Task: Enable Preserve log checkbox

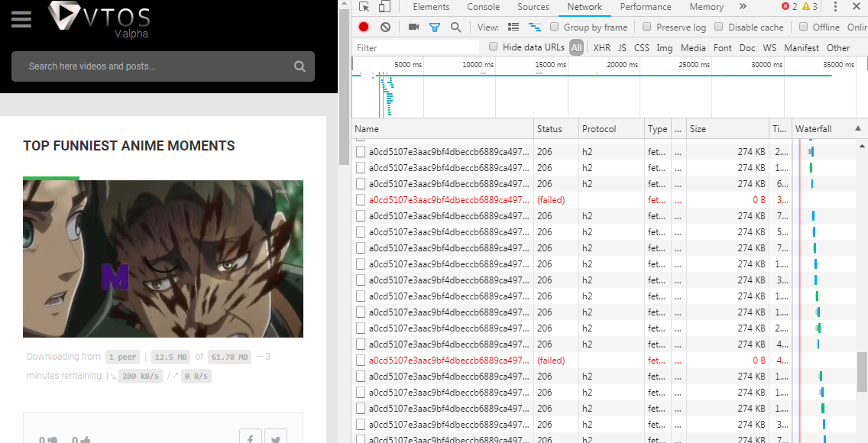Action: [x=646, y=27]
